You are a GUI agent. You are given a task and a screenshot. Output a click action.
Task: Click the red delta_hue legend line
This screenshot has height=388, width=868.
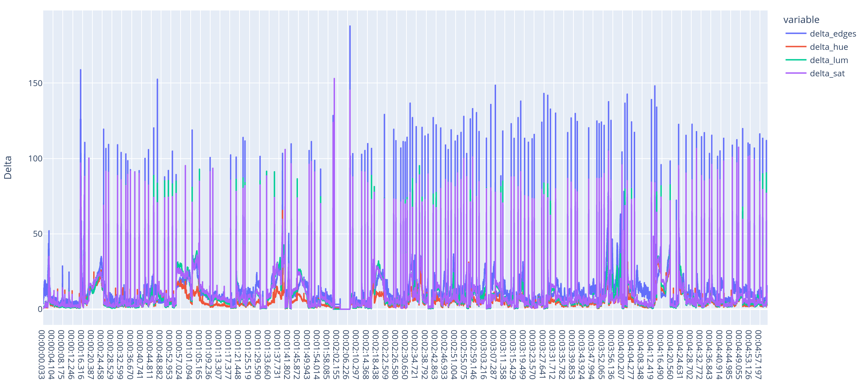tap(796, 47)
